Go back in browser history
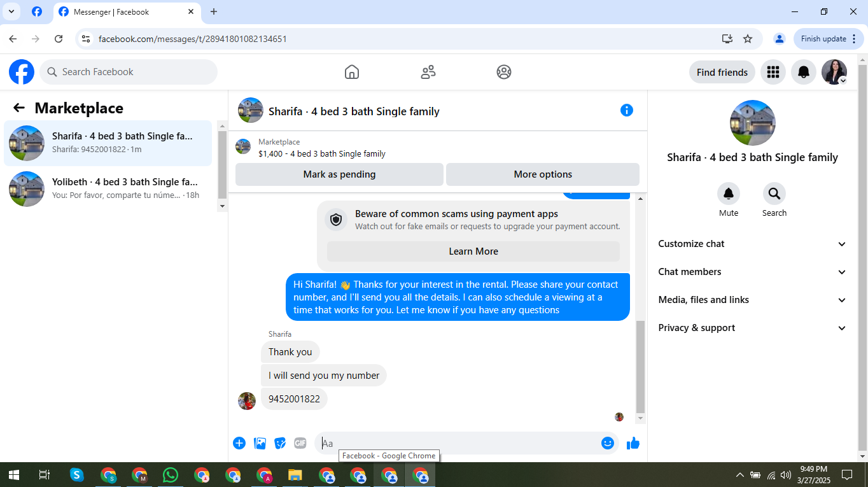 pos(13,39)
